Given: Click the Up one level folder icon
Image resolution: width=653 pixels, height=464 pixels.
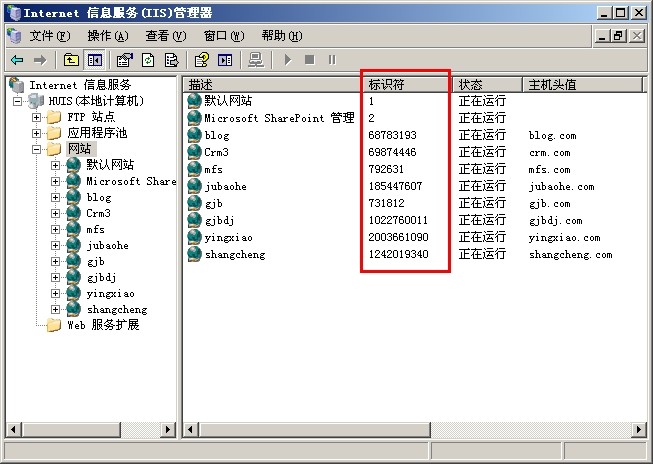Looking at the screenshot, I should (x=71, y=60).
